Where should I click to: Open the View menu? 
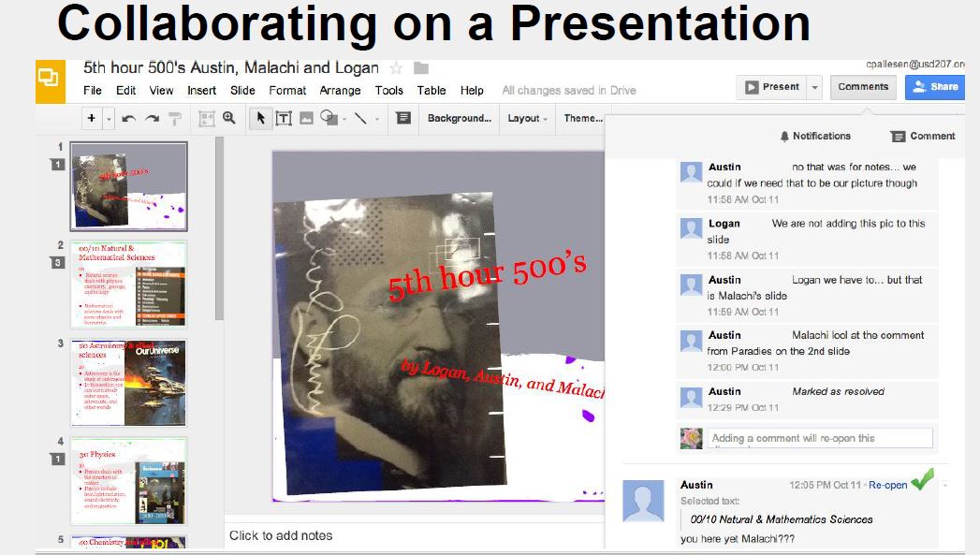[x=161, y=91]
